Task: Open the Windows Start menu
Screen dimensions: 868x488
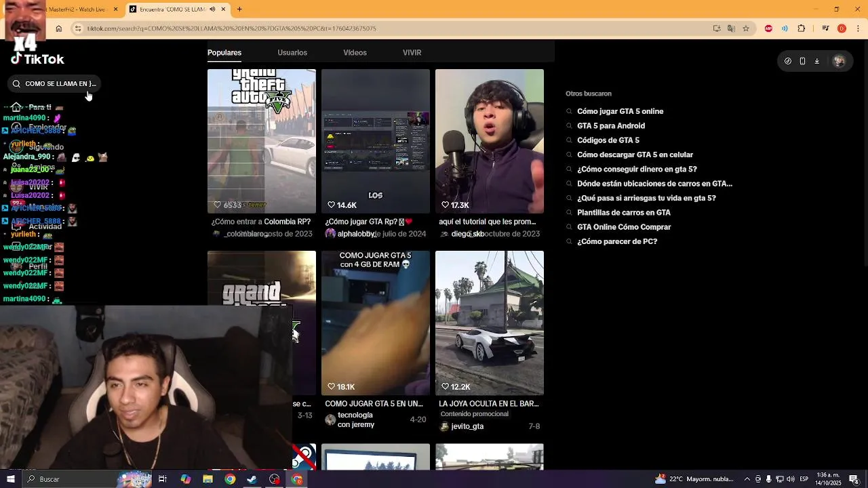Action: click(10, 479)
